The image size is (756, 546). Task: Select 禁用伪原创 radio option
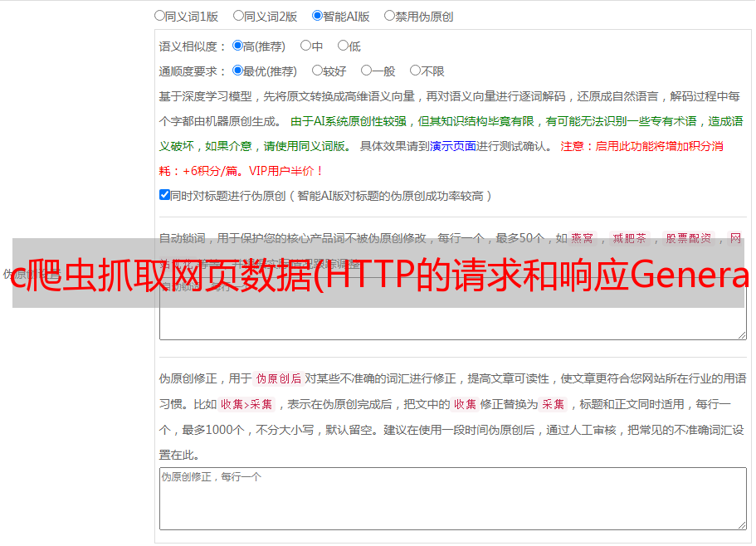389,16
